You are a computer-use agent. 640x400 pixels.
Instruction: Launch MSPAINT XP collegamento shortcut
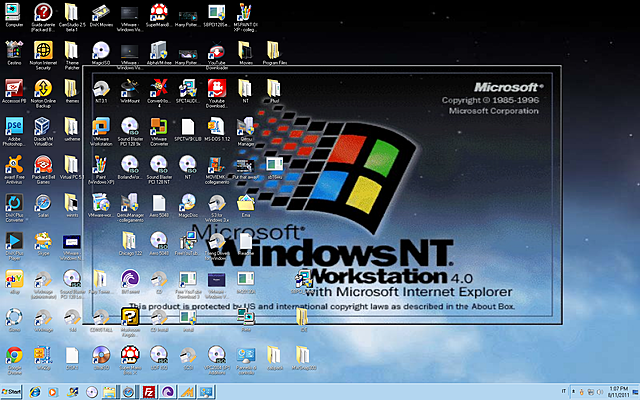[245, 17]
